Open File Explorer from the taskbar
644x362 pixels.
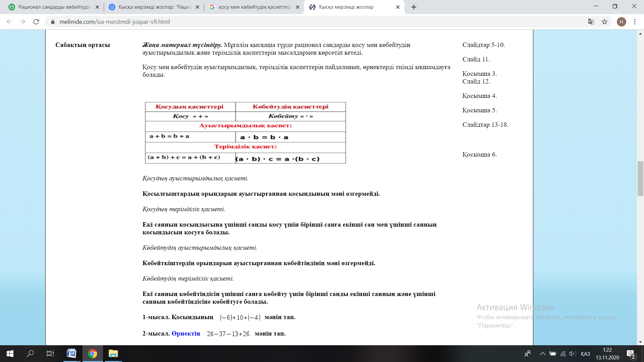(113, 354)
